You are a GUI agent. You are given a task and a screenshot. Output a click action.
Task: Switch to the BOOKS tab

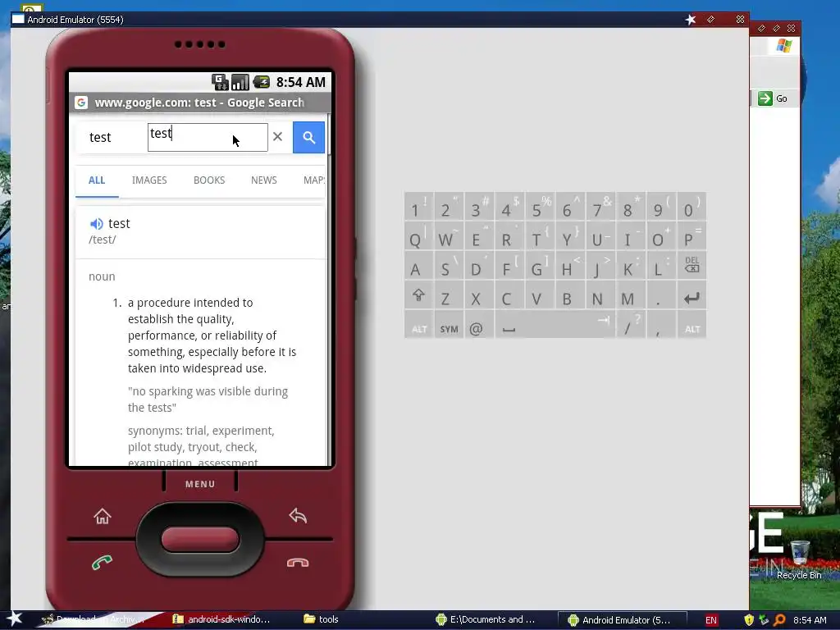pyautogui.click(x=209, y=180)
